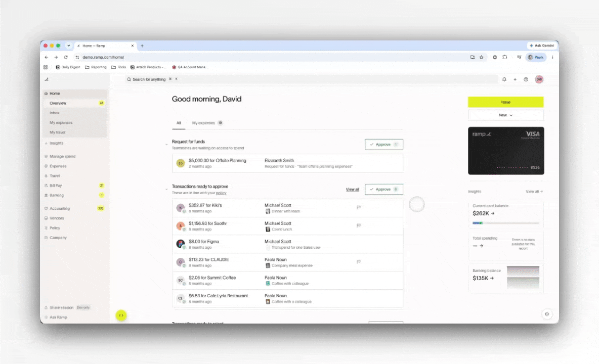Open Chrome three-dot menu

pyautogui.click(x=552, y=57)
